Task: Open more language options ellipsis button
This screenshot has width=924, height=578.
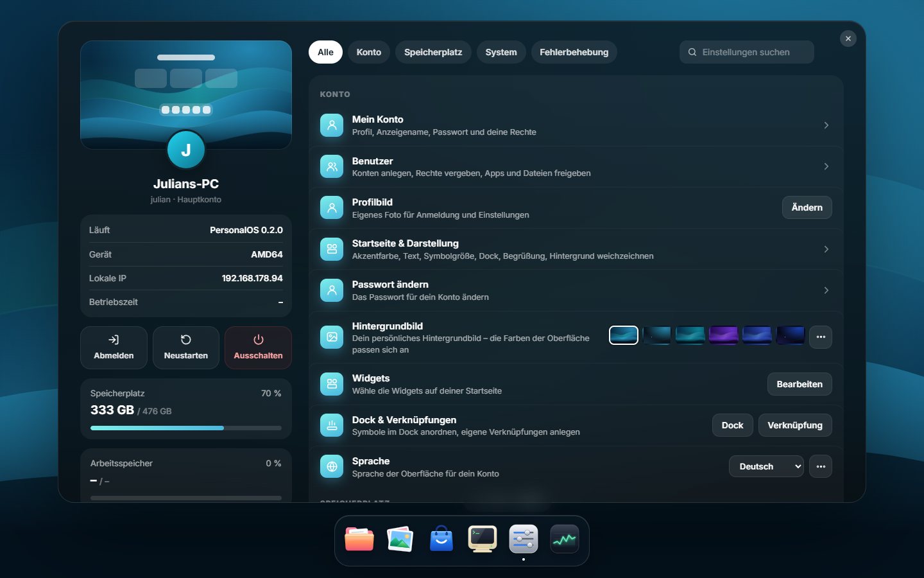Action: 821,466
